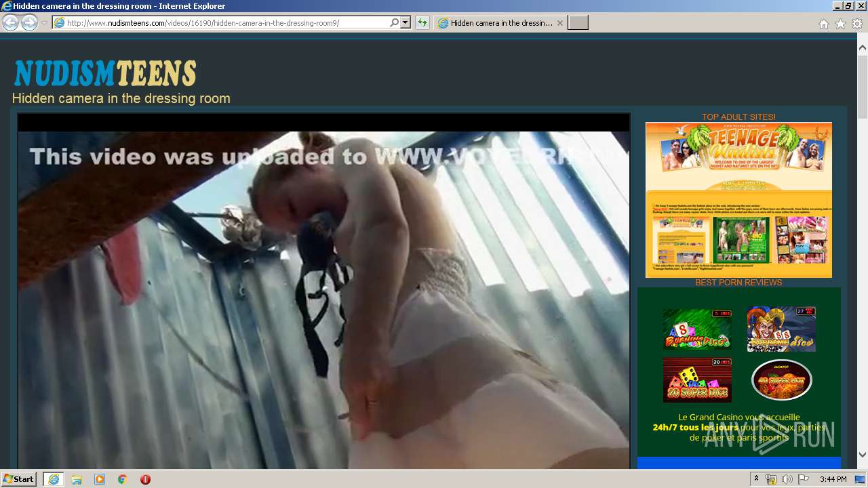Open the network status tray icon
The width and height of the screenshot is (868, 488).
coord(771,479)
